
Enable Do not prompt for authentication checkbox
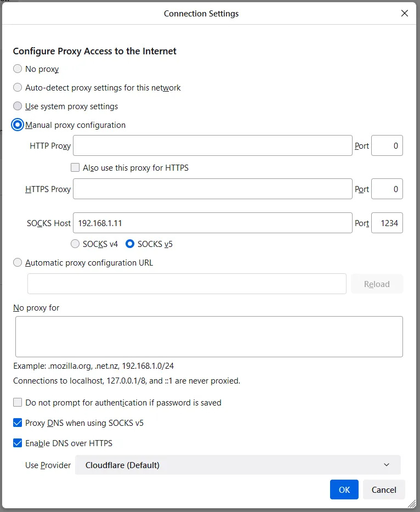tap(18, 402)
